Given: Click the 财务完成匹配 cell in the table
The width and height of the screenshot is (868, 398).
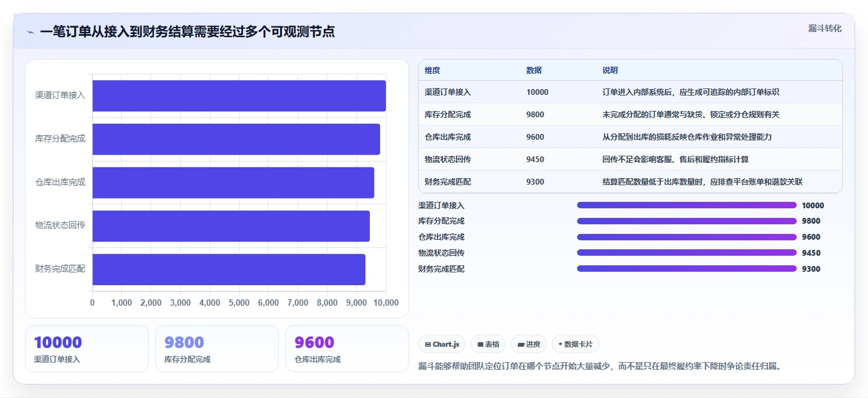Looking at the screenshot, I should [447, 182].
